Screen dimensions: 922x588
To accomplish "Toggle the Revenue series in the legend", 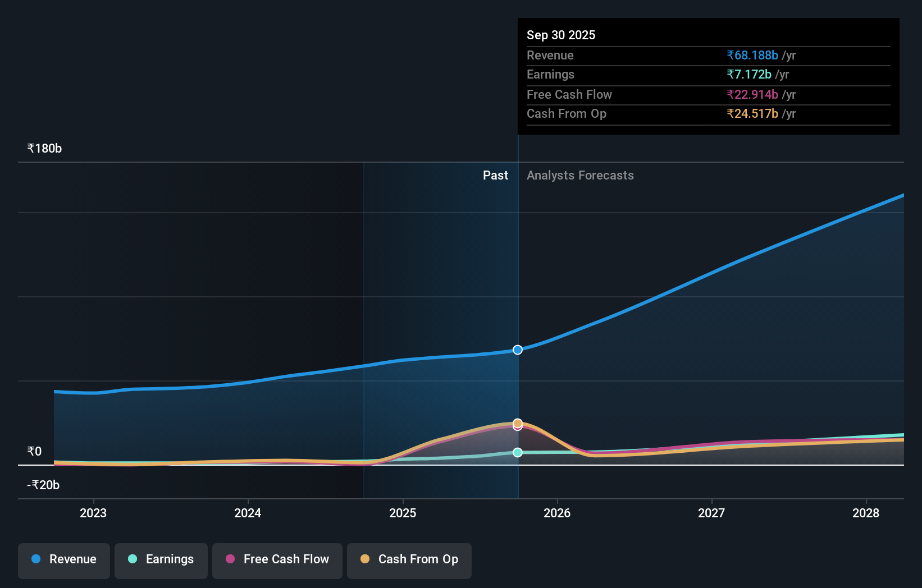I will [63, 561].
